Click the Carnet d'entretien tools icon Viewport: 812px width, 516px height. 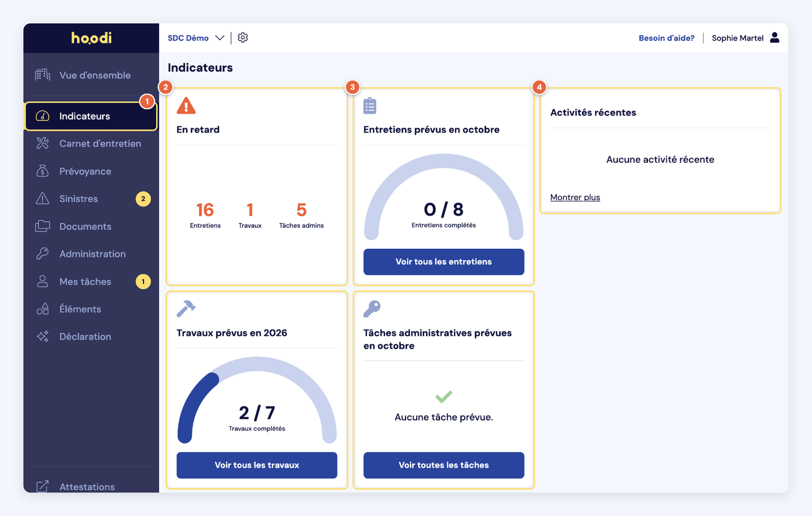tap(42, 143)
